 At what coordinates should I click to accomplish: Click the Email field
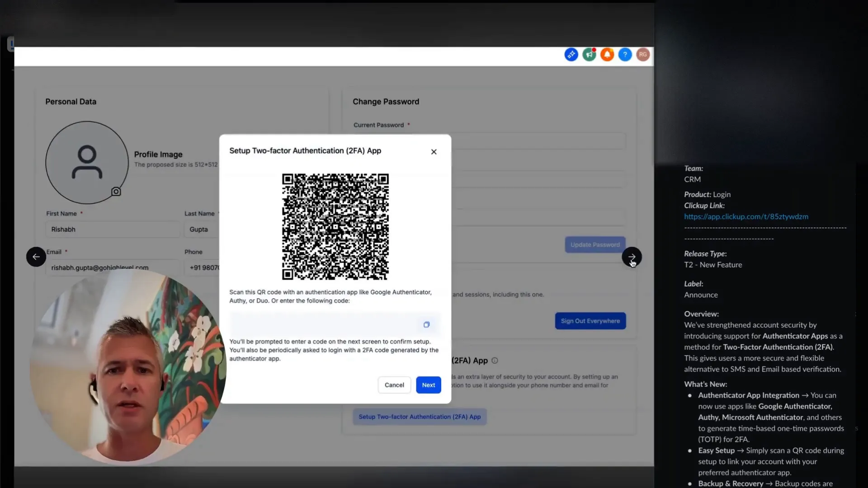pyautogui.click(x=113, y=267)
